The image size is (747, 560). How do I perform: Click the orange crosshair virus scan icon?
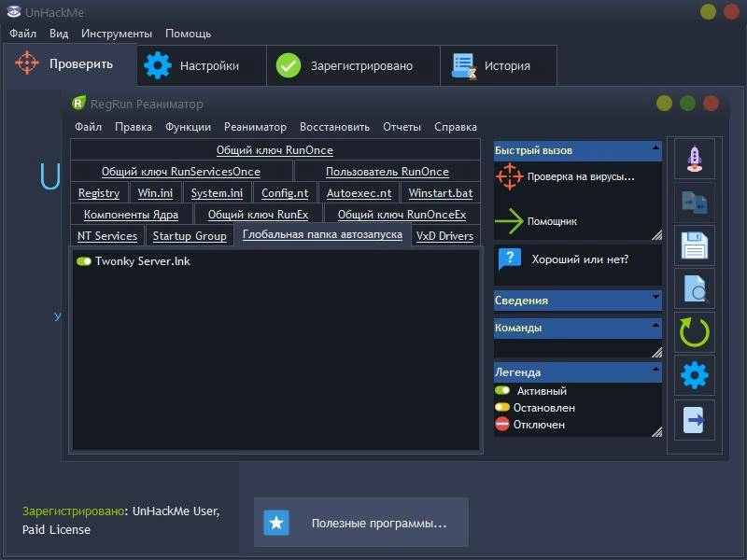509,176
